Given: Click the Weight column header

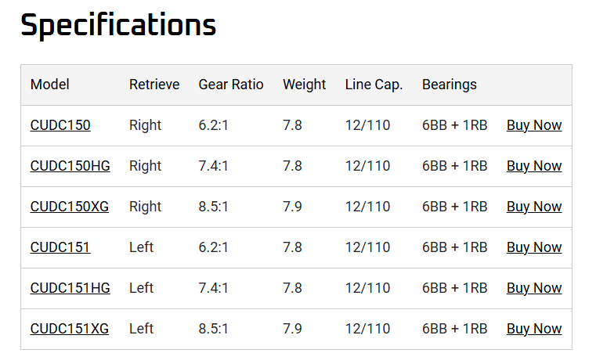Looking at the screenshot, I should click(304, 85).
